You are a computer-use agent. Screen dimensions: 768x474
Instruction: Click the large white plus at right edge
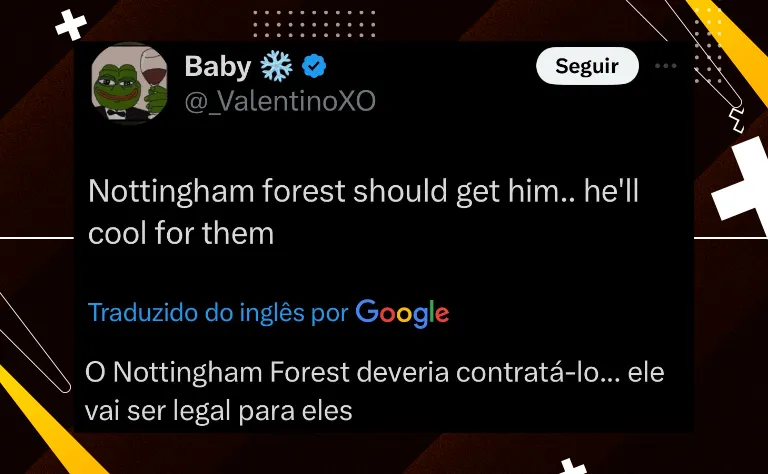point(742,184)
